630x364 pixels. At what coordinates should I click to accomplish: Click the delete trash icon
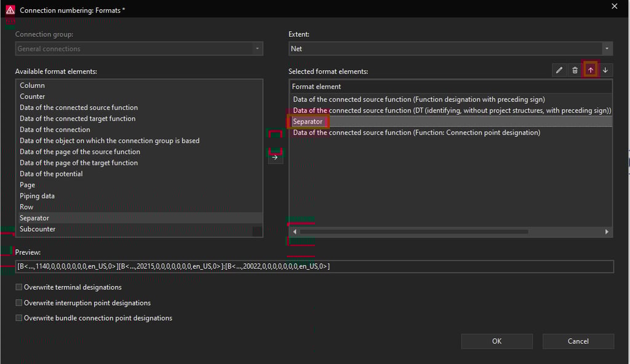coord(575,70)
